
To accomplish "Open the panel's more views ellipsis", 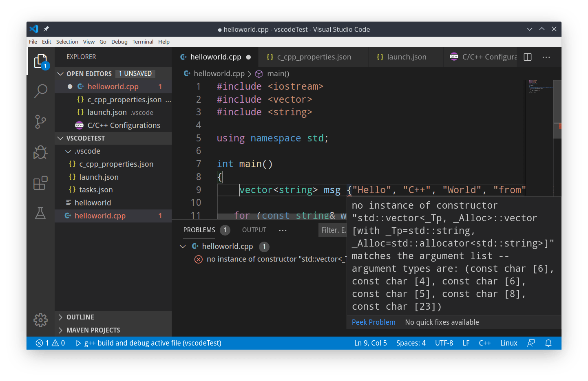I will [283, 230].
